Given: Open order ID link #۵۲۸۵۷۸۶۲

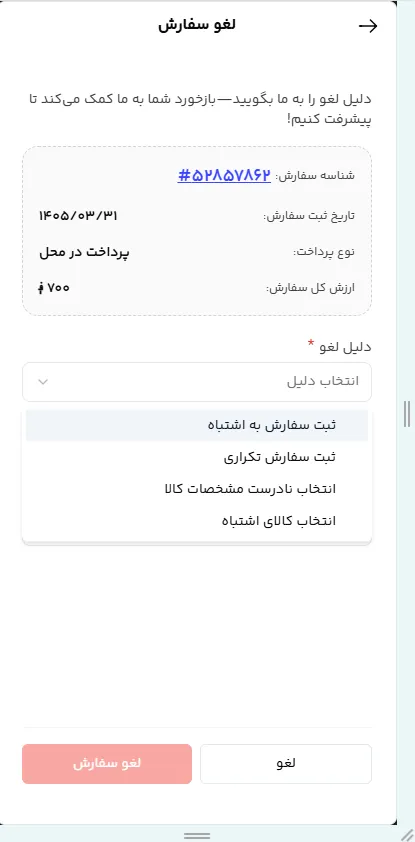Looking at the screenshot, I should (224, 175).
